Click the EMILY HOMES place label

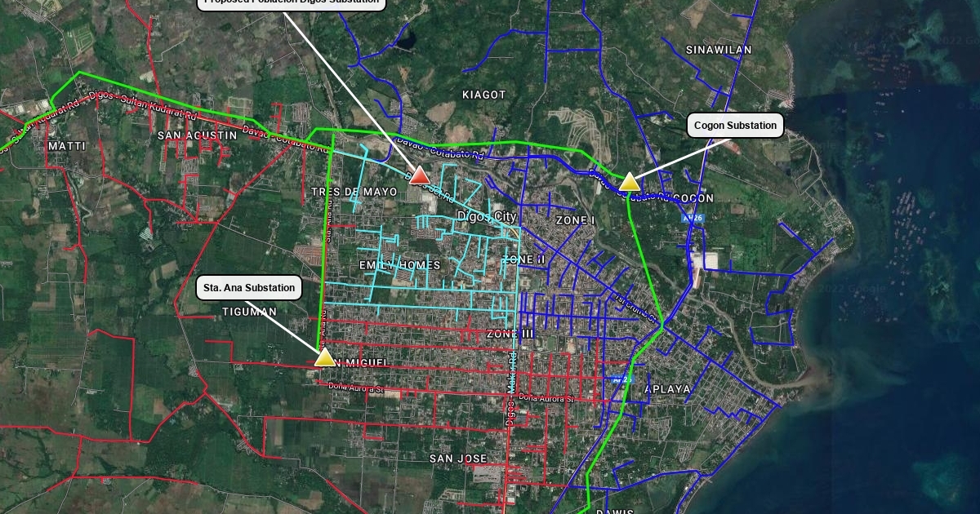(399, 265)
